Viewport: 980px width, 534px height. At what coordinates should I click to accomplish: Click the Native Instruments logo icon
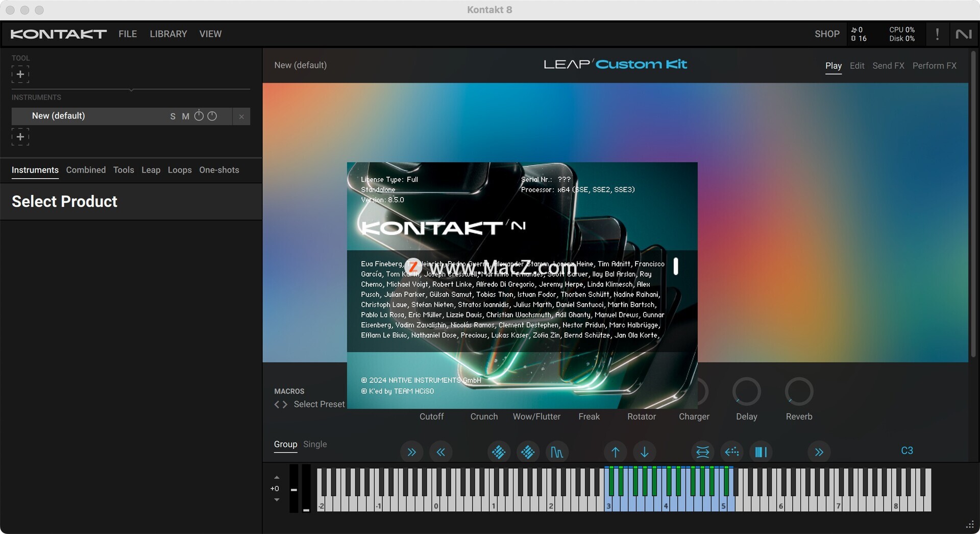pos(964,34)
